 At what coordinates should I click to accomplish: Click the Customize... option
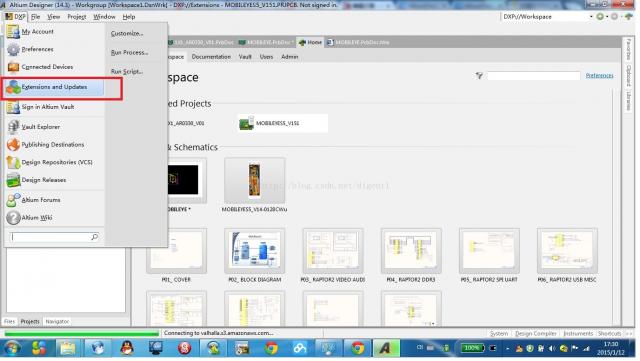point(127,33)
